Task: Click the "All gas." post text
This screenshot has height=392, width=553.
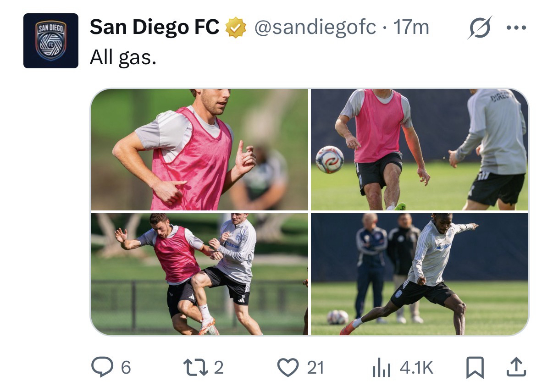Action: [x=123, y=57]
